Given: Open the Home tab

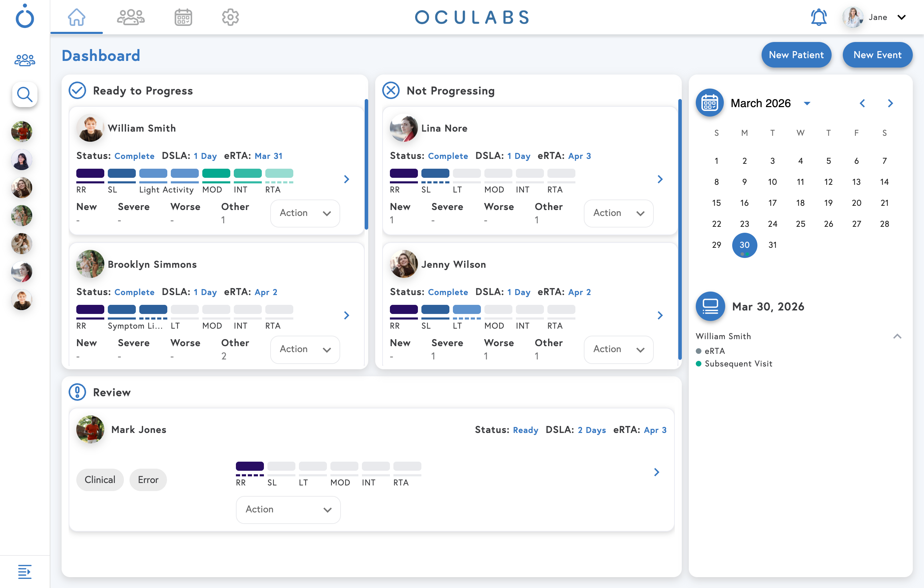Looking at the screenshot, I should pyautogui.click(x=76, y=17).
